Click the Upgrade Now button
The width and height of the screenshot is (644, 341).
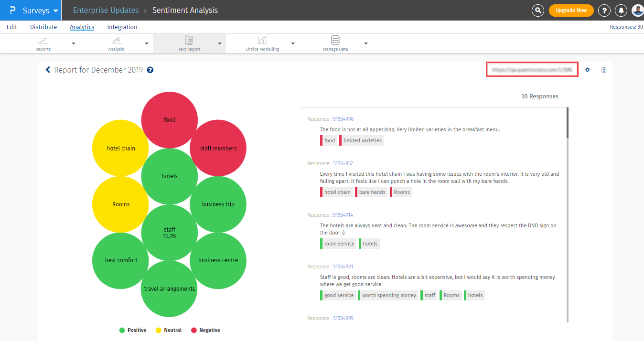tap(571, 10)
